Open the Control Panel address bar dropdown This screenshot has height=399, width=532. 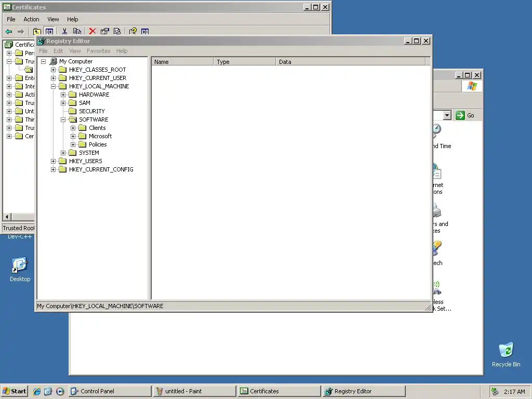(x=447, y=115)
